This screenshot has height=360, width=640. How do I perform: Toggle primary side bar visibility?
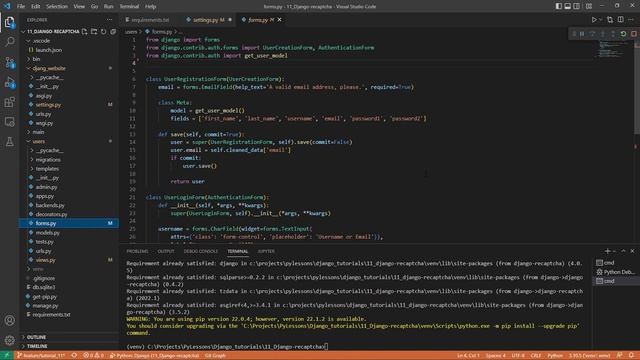[558, 6]
